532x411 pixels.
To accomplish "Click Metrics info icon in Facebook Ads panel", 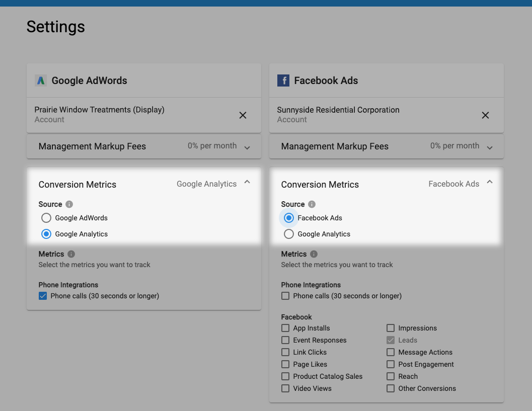I will (x=314, y=254).
